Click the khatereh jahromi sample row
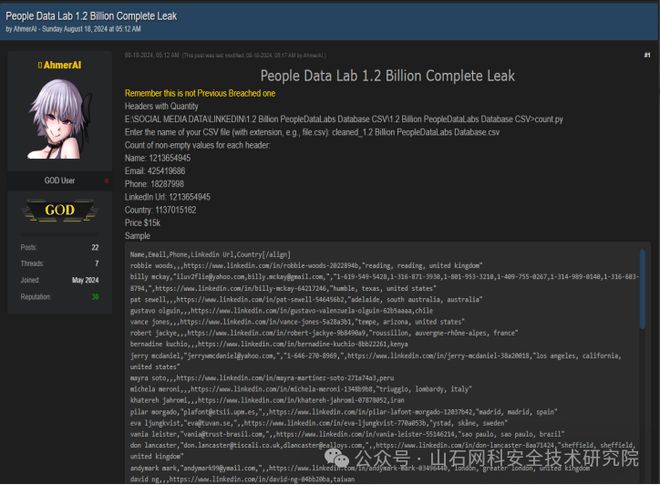This screenshot has height=485, width=660. [267, 400]
